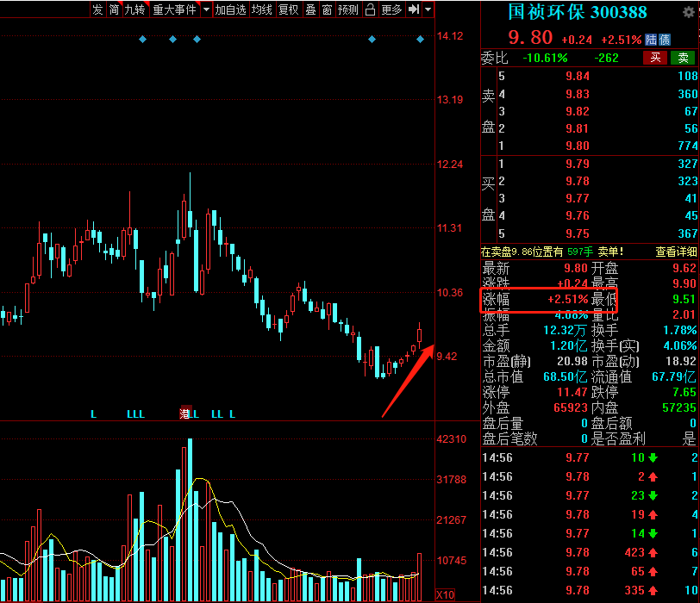
Task: Click the 发 toolbar button
Action: [x=97, y=9]
